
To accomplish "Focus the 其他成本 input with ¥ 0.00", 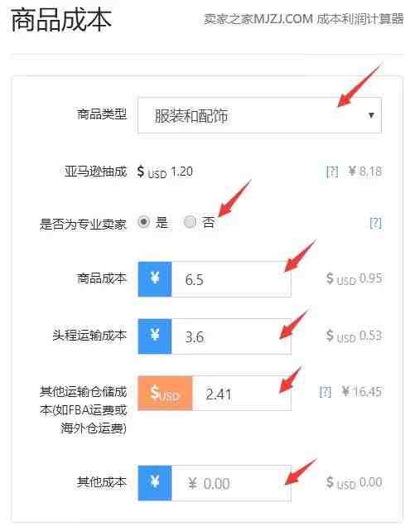I will [x=231, y=483].
